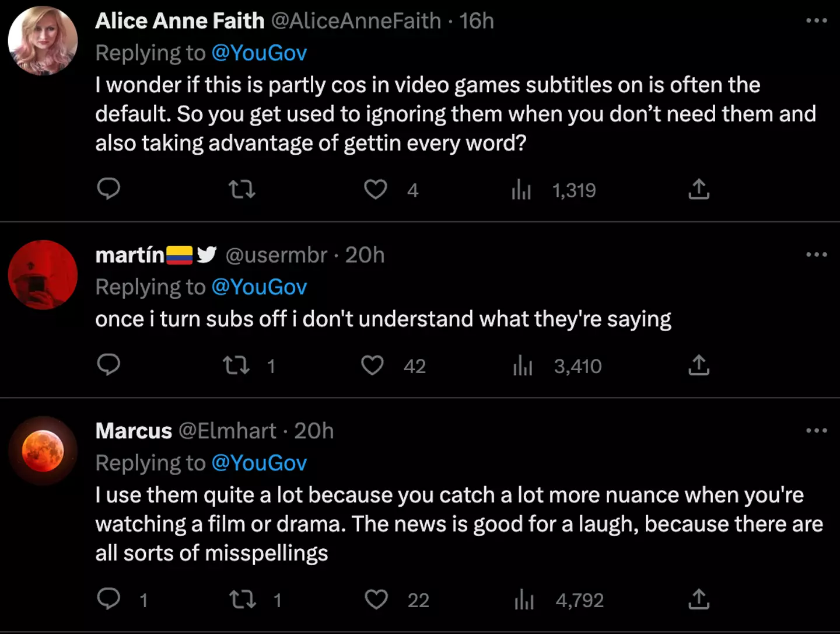Share Marcus's tweet

[x=699, y=600]
